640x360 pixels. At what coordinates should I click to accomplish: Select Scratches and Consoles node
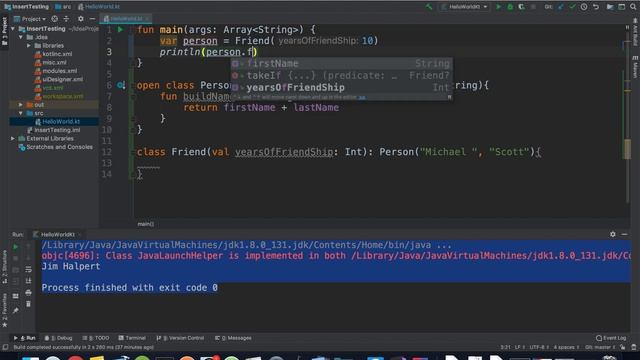[56, 147]
